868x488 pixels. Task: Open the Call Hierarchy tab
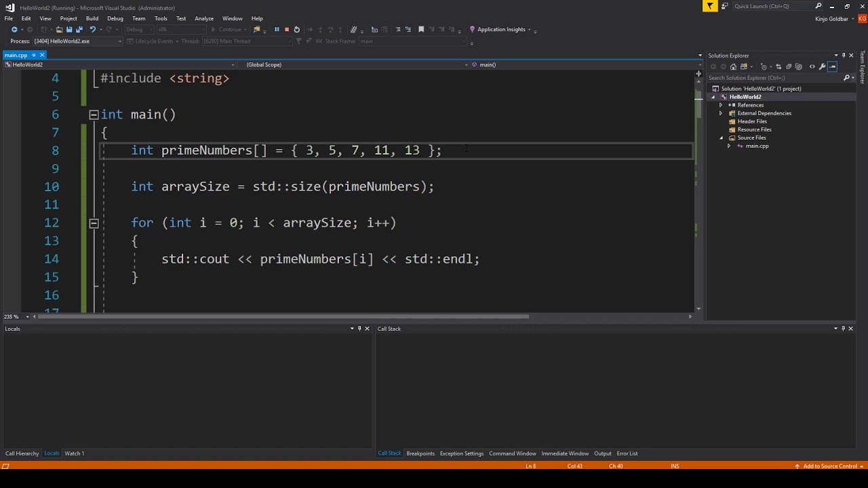pos(22,453)
